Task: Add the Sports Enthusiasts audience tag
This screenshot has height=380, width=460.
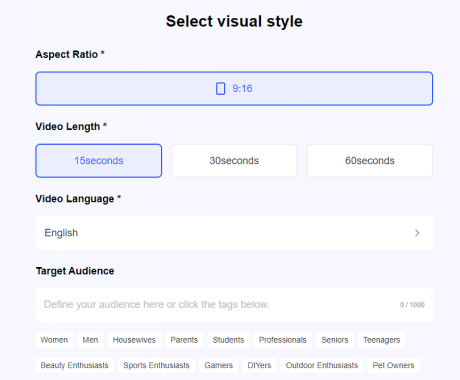Action: pyautogui.click(x=156, y=365)
